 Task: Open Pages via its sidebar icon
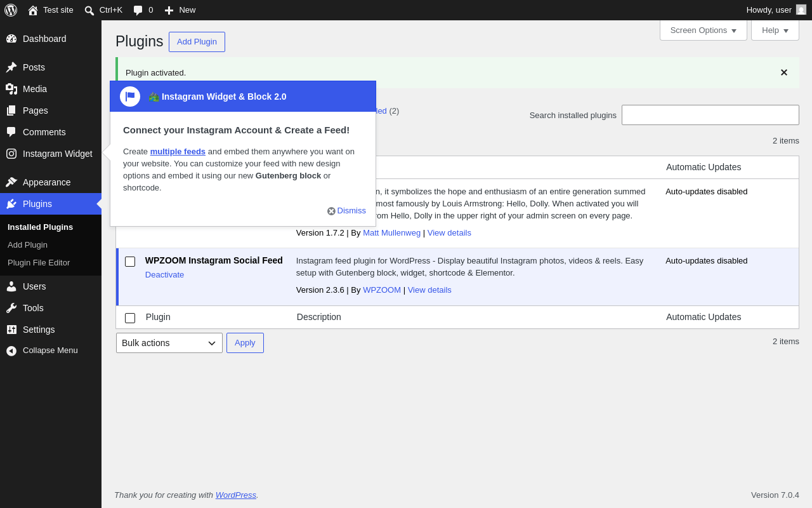[x=11, y=110]
